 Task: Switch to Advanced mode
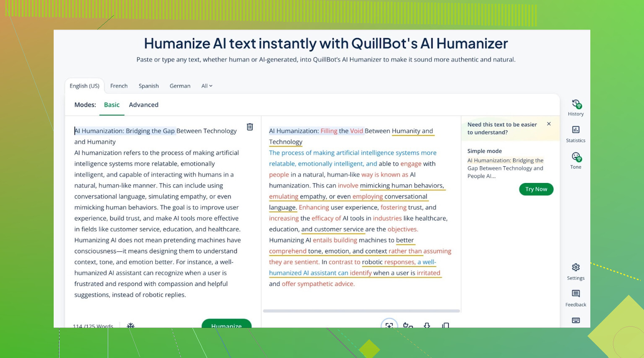pos(143,105)
